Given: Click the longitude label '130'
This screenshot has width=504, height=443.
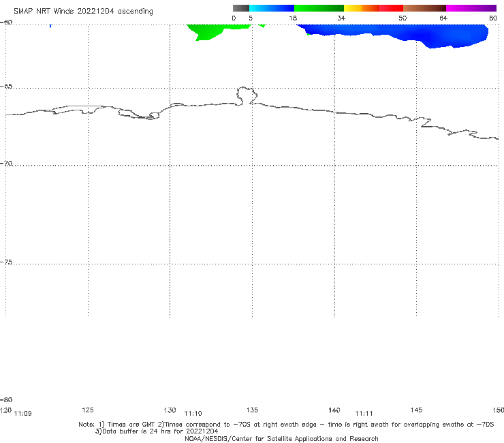Looking at the screenshot, I should 170,410.
